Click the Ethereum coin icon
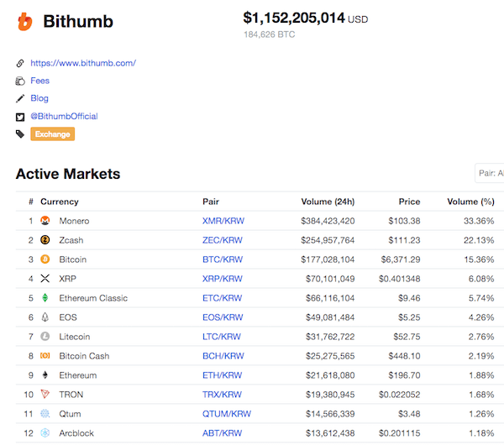 tap(45, 375)
